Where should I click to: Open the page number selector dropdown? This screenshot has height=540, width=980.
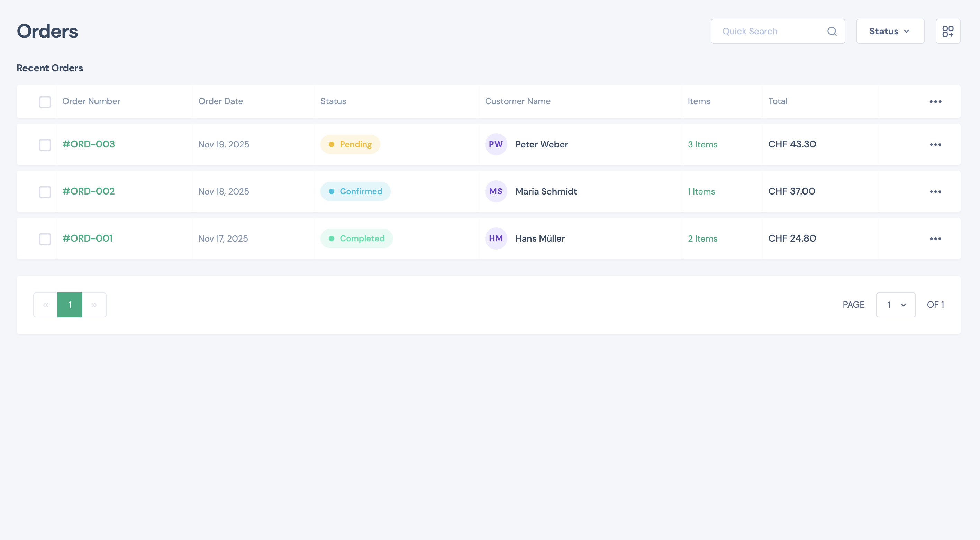(x=896, y=304)
